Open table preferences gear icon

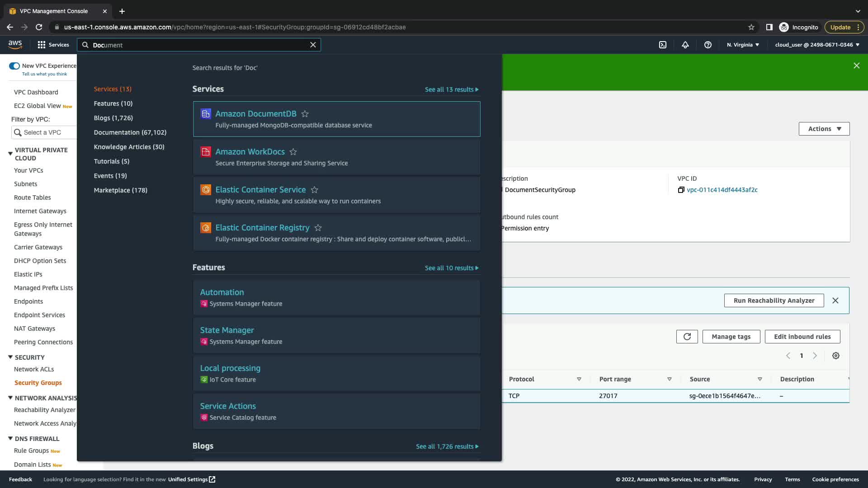[x=836, y=356]
